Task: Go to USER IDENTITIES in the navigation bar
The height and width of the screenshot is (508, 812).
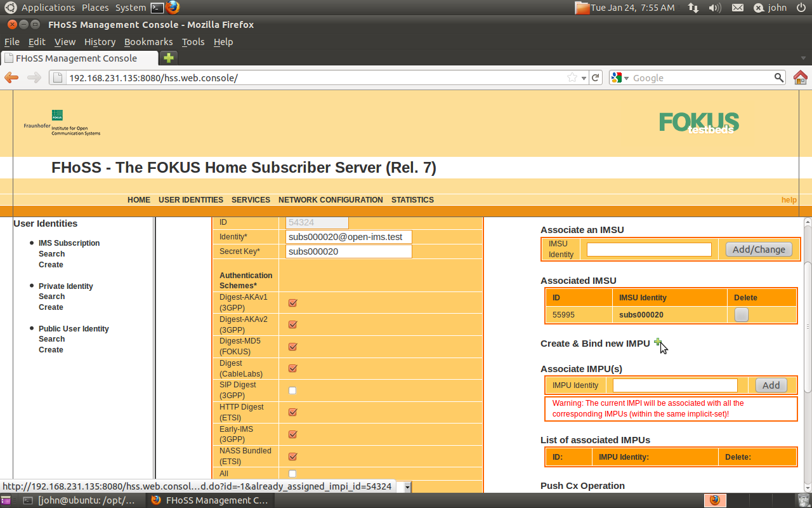Action: (191, 199)
